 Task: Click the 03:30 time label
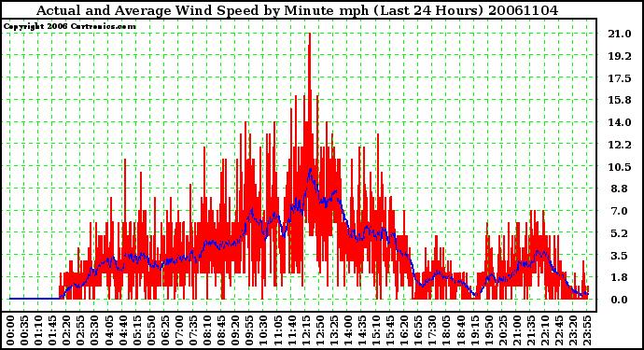click(x=94, y=330)
